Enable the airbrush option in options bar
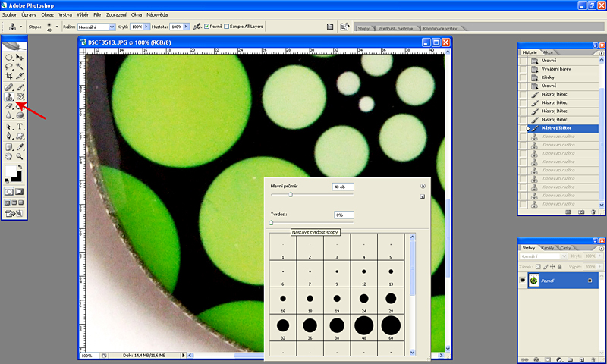607x364 pixels. [197, 27]
